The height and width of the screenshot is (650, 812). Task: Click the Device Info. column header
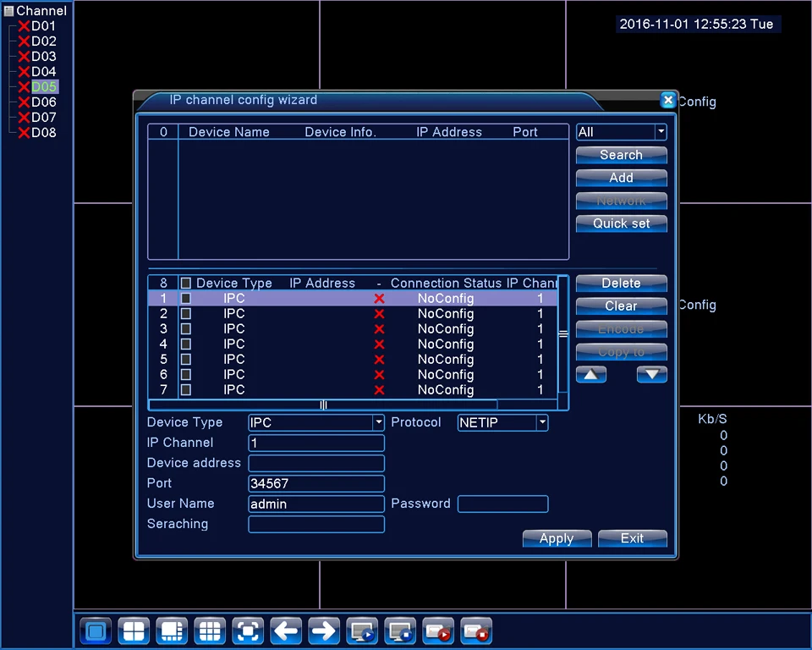pyautogui.click(x=340, y=132)
